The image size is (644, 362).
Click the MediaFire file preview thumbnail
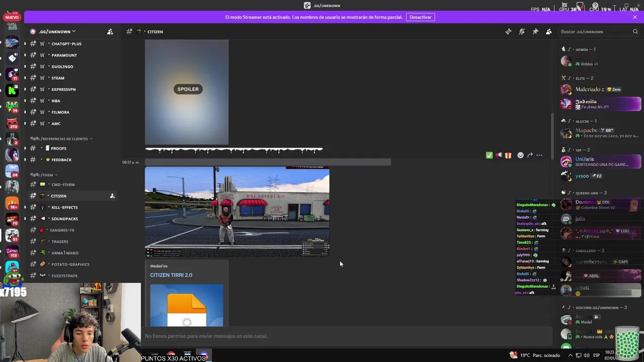[187, 305]
